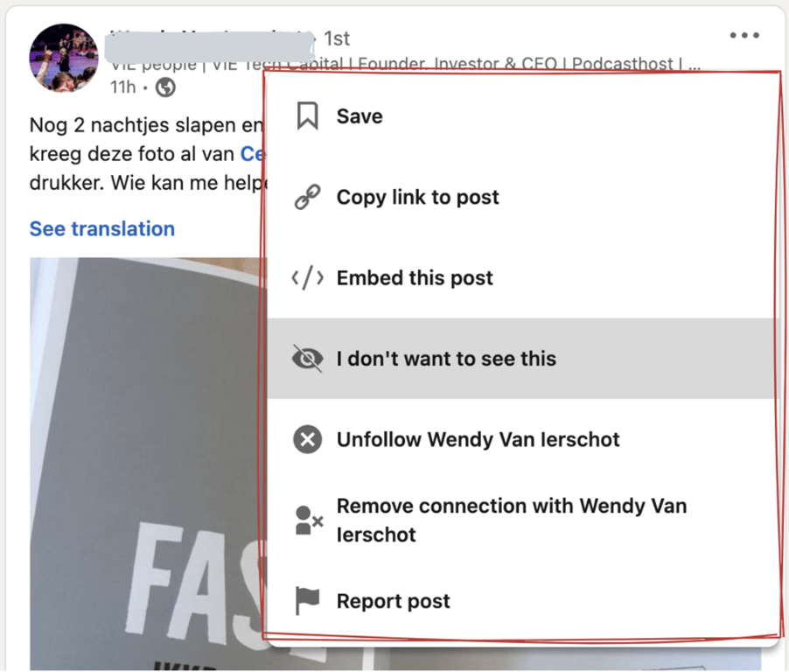Click the remove connection person icon

(309, 521)
